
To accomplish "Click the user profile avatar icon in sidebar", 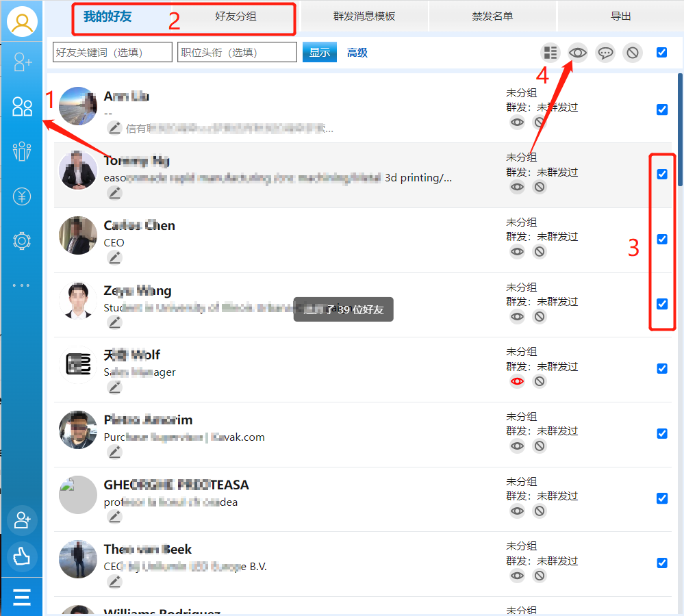I will pyautogui.click(x=22, y=22).
